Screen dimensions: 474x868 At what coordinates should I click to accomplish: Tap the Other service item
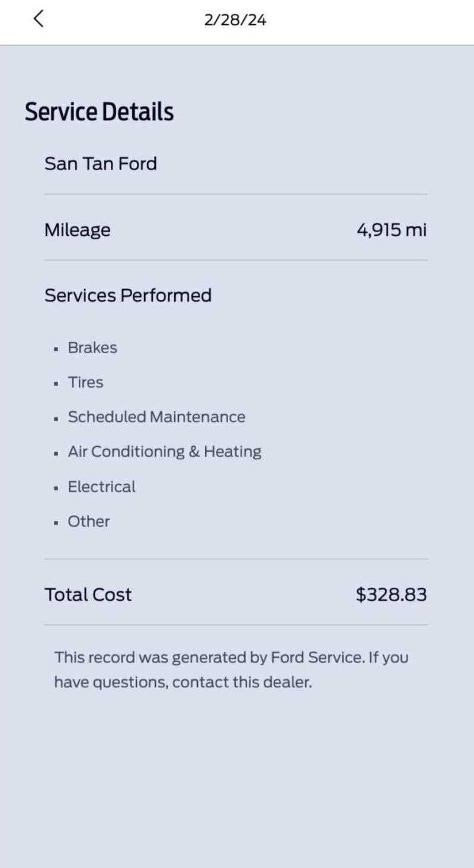(x=89, y=522)
